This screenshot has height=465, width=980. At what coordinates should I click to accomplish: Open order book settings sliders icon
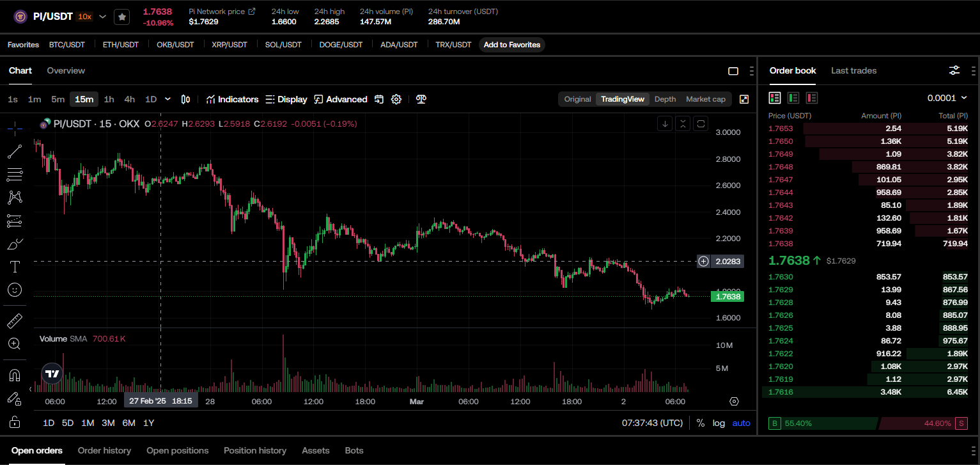[x=954, y=70]
